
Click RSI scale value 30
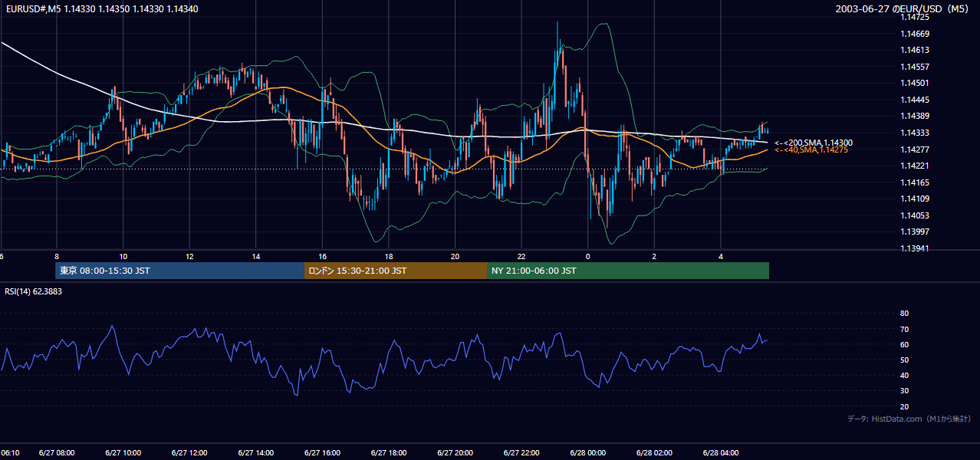coord(904,391)
